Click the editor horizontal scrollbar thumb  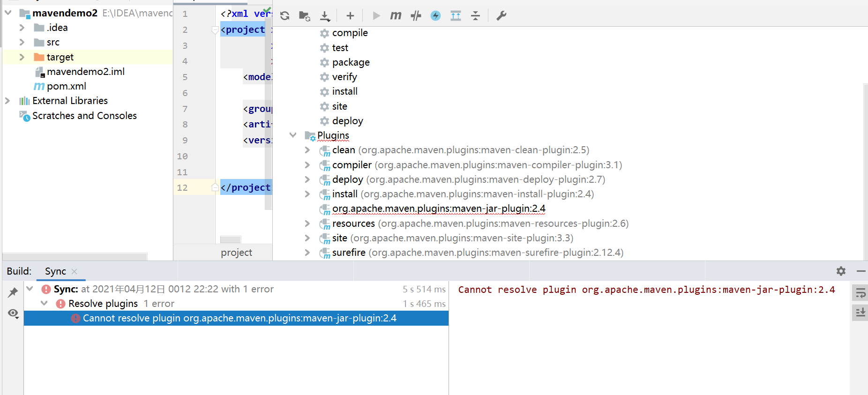231,239
